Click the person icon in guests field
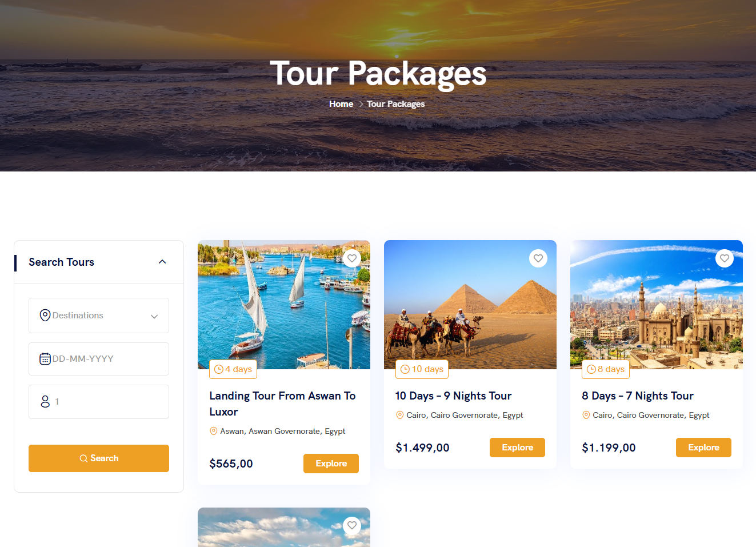Screen dimensions: 756x547 (x=45, y=402)
